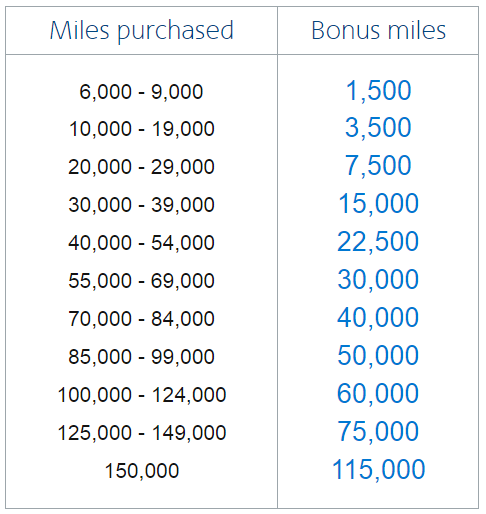Select the 70,000 - 84,000 miles range

click(x=141, y=318)
